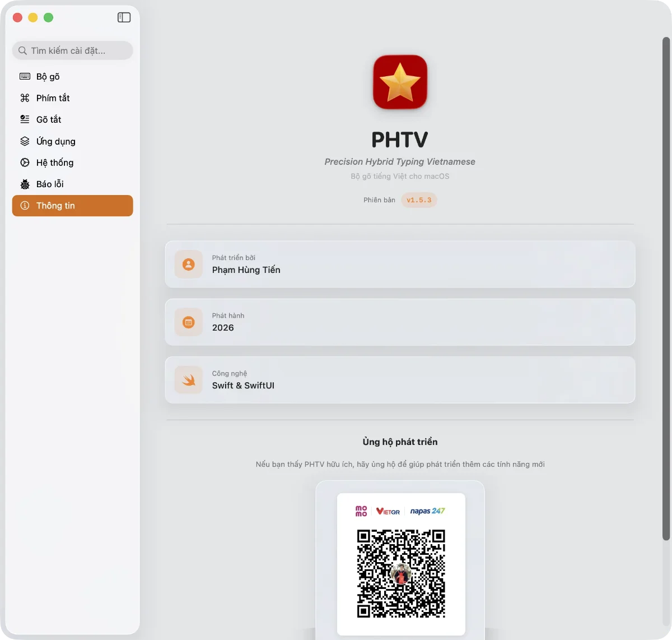
Task: Open the Gõ tắt settings section
Action: coord(49,119)
